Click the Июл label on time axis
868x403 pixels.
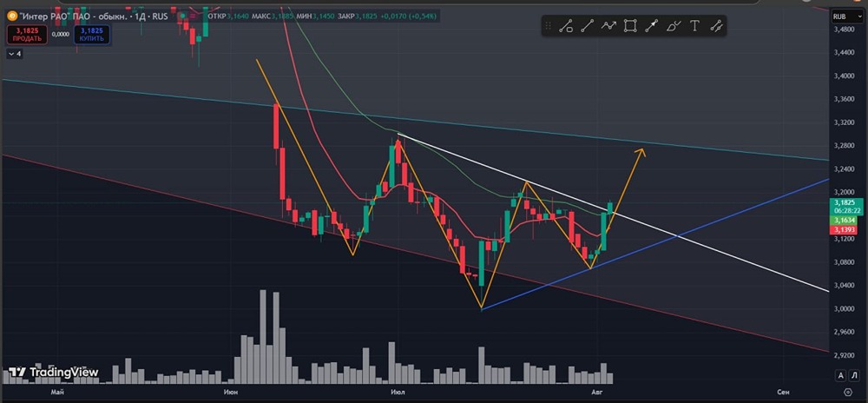[398, 392]
